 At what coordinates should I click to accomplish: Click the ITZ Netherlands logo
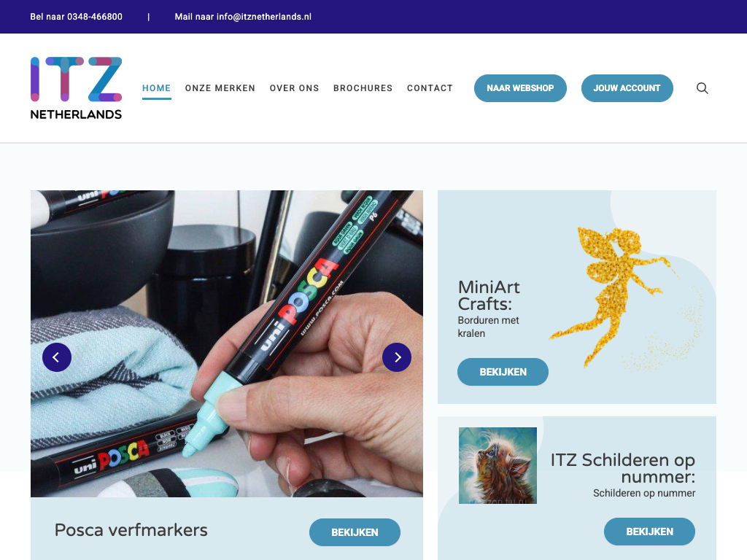pos(76,88)
